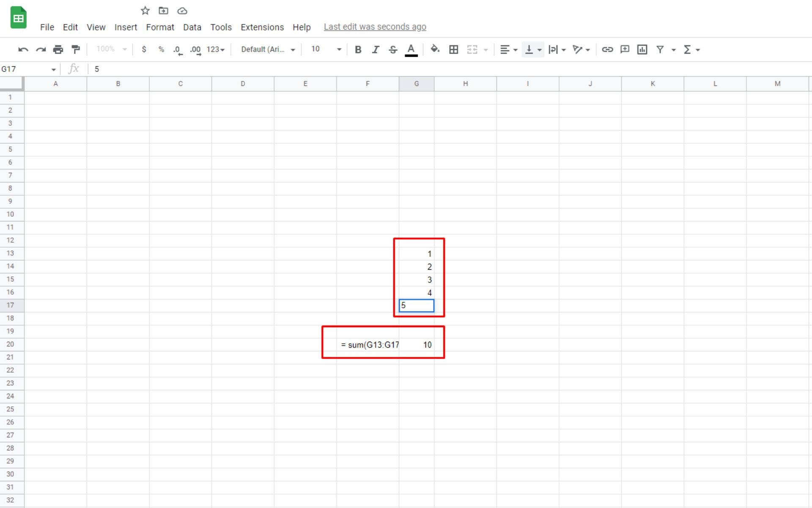The width and height of the screenshot is (812, 508).
Task: Format as percent icon
Action: click(x=161, y=50)
